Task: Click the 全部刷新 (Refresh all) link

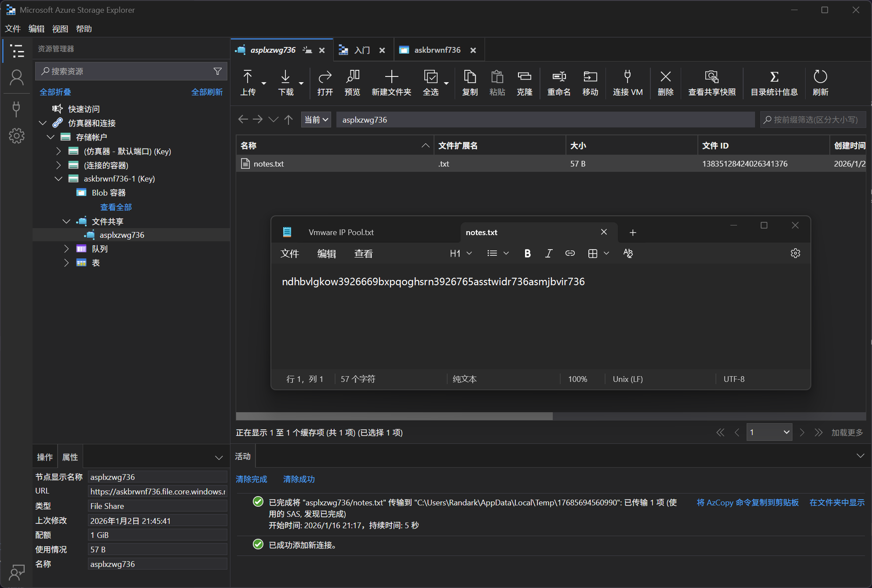Action: pos(207,92)
